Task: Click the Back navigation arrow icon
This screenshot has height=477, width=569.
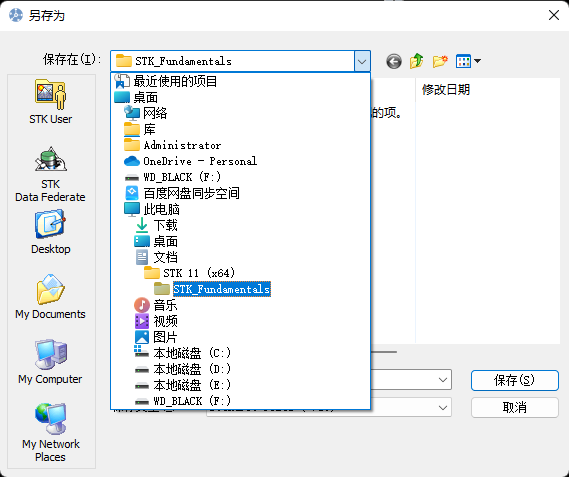Action: tap(394, 61)
